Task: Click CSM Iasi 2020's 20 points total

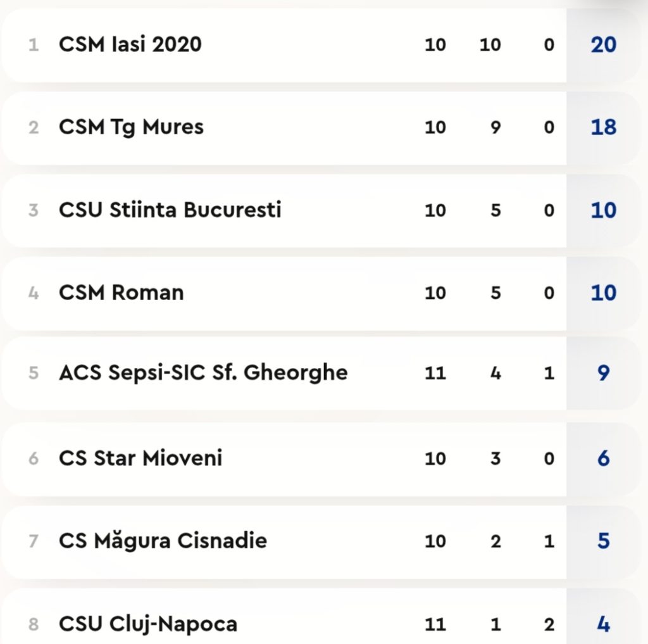Action: coord(603,44)
